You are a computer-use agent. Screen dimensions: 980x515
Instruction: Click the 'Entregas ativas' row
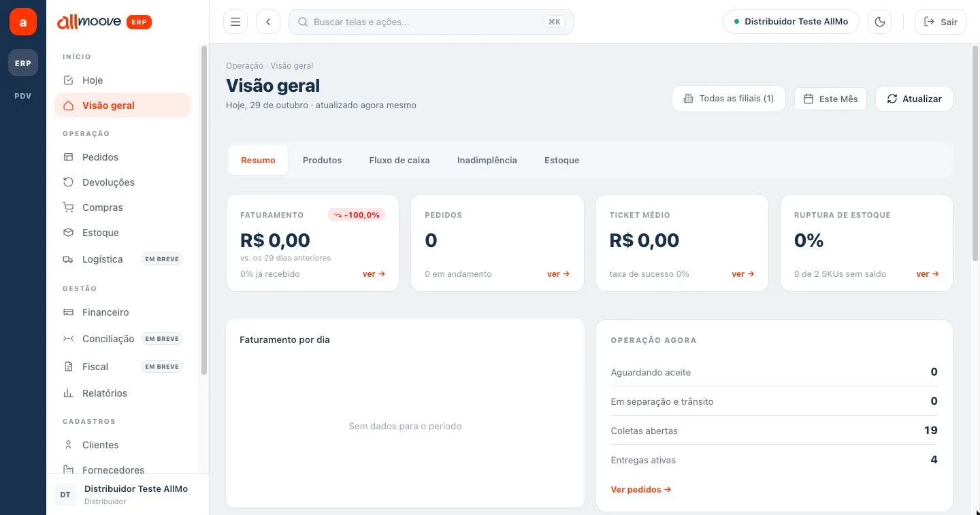click(774, 460)
